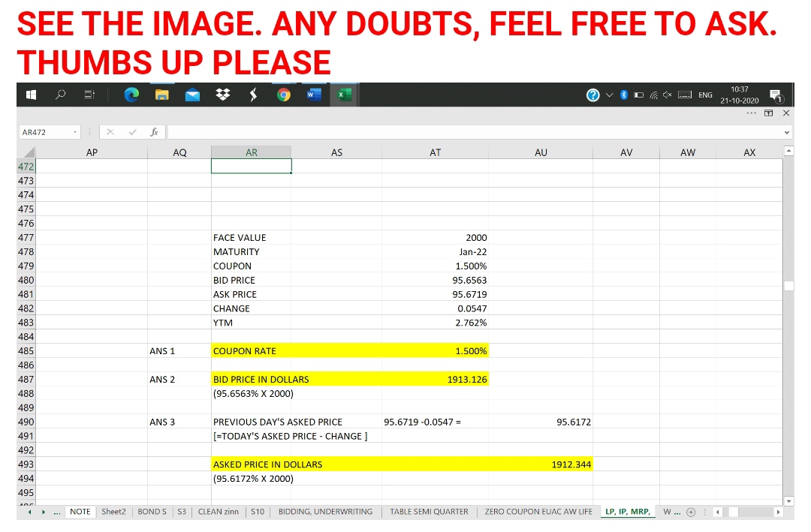The height and width of the screenshot is (532, 811).
Task: Cancel formula entry X button
Action: click(110, 132)
